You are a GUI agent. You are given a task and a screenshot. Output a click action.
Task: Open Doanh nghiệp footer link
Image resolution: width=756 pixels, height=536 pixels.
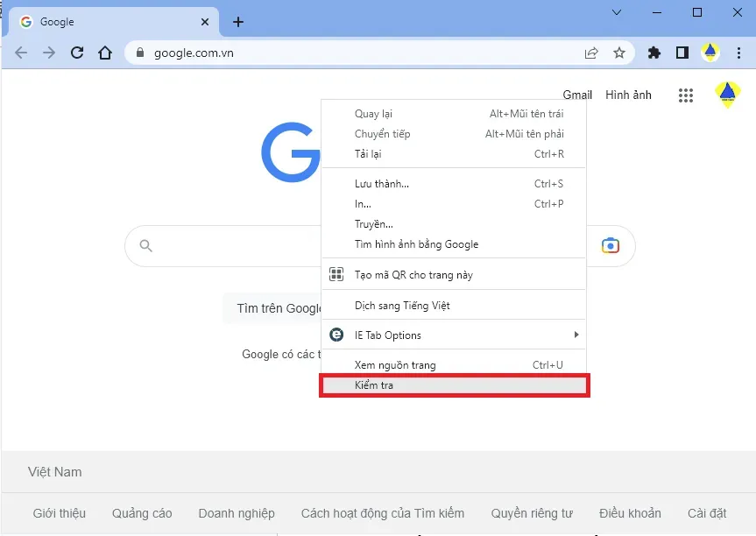pos(237,513)
